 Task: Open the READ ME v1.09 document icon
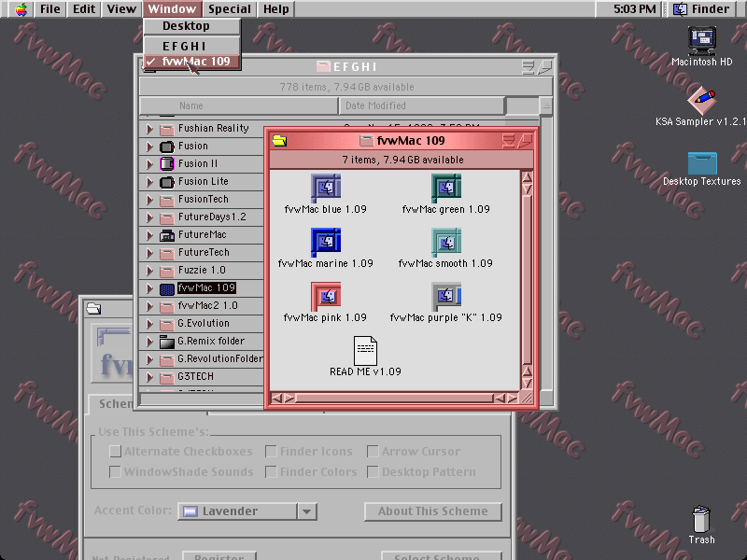tap(365, 351)
